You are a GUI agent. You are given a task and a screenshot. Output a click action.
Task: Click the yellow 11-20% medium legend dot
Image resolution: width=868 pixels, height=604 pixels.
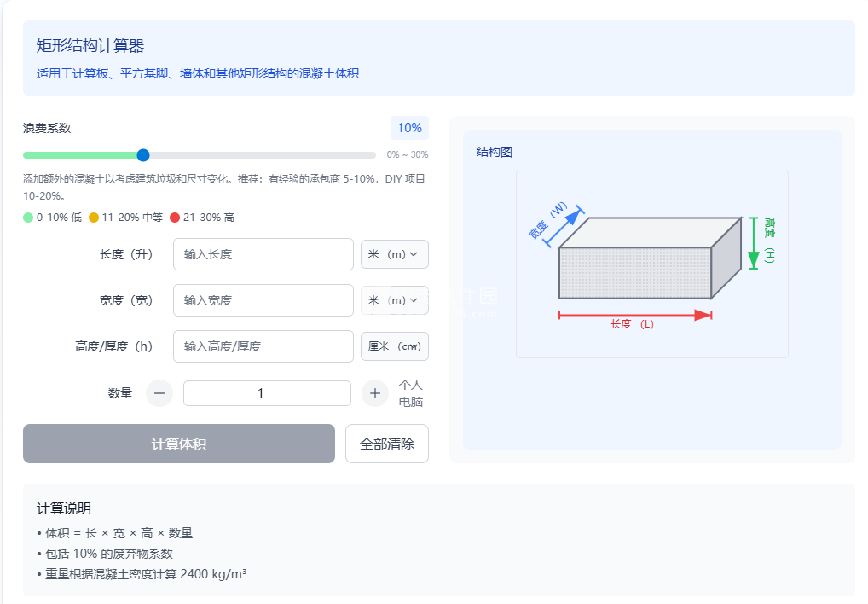[x=94, y=218]
